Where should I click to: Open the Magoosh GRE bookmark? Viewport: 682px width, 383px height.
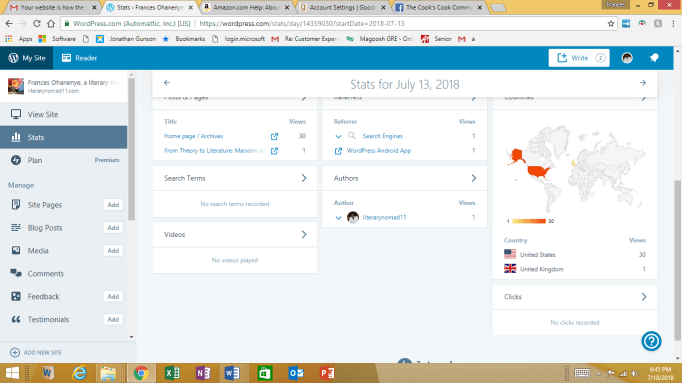379,39
